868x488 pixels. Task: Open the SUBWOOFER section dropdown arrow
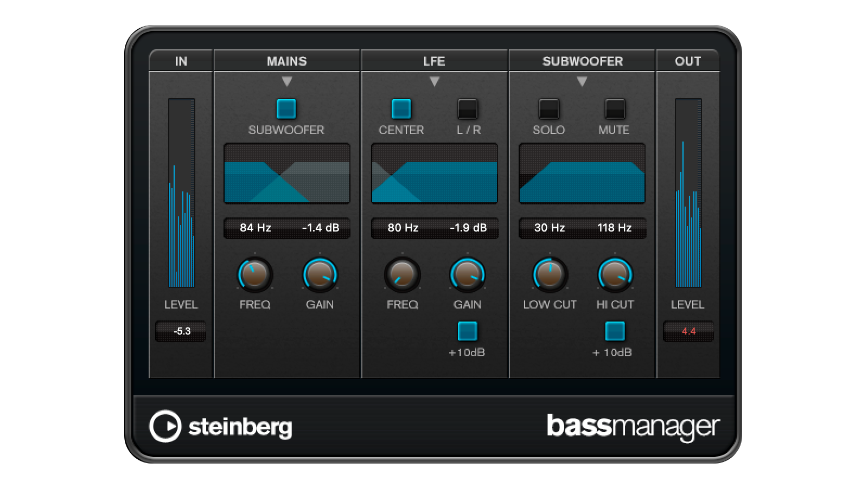click(582, 81)
